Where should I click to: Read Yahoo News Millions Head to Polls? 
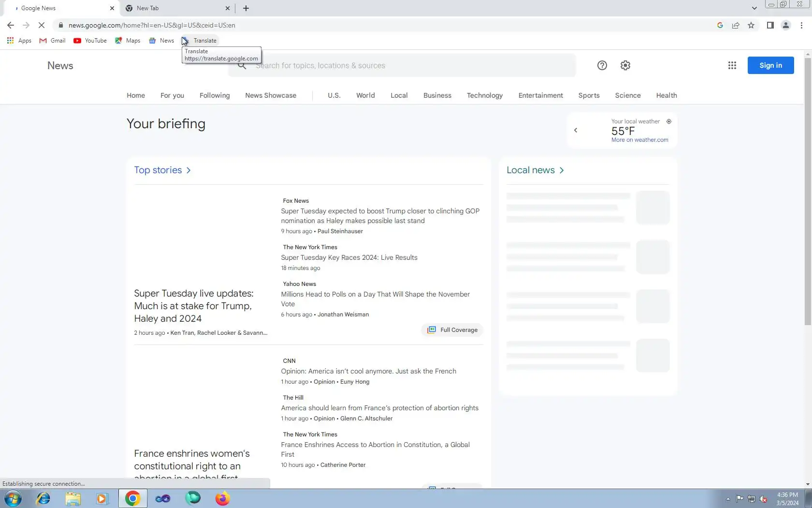pos(376,299)
